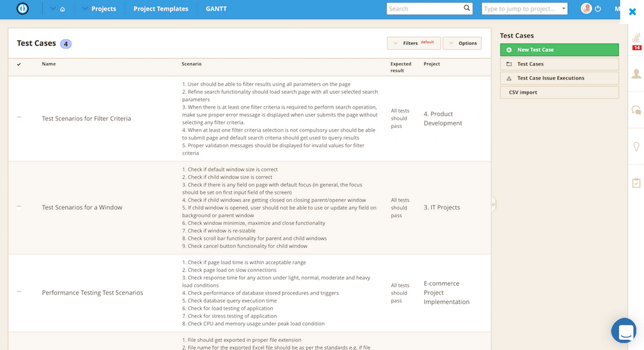Toggle the select-all checkmark in table header
644x350 pixels.
click(19, 64)
